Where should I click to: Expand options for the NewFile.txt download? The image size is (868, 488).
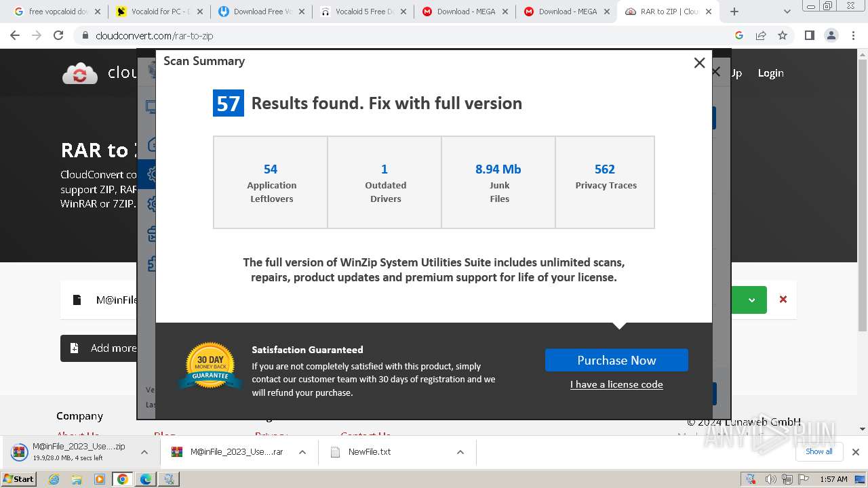pyautogui.click(x=460, y=452)
